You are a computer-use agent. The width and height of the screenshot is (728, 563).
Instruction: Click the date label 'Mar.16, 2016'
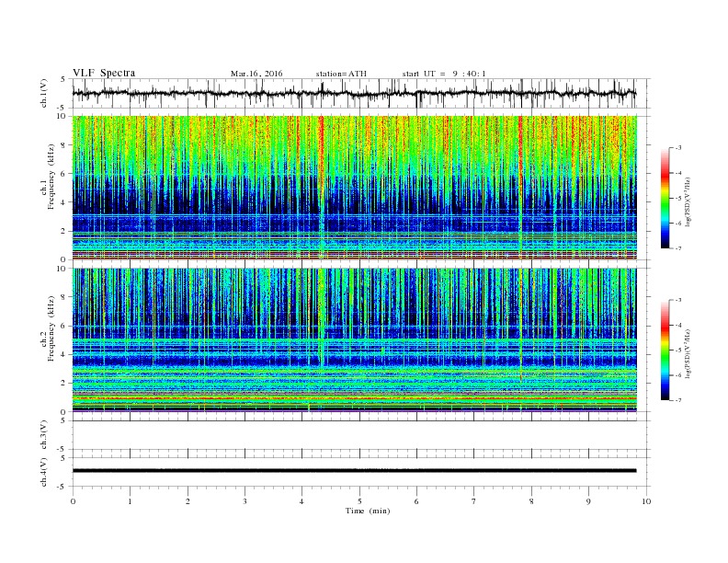tap(256, 74)
